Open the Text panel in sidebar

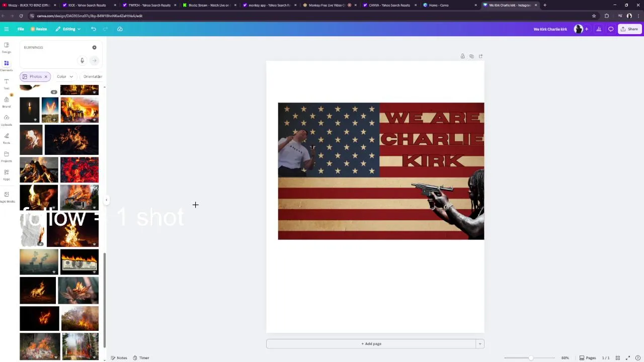[x=7, y=83]
